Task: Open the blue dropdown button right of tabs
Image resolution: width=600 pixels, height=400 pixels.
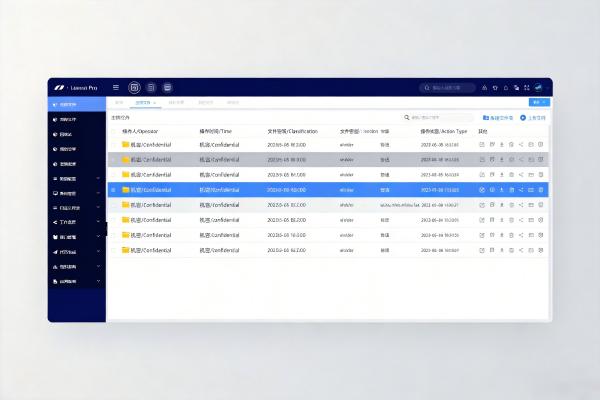Action: 539,102
